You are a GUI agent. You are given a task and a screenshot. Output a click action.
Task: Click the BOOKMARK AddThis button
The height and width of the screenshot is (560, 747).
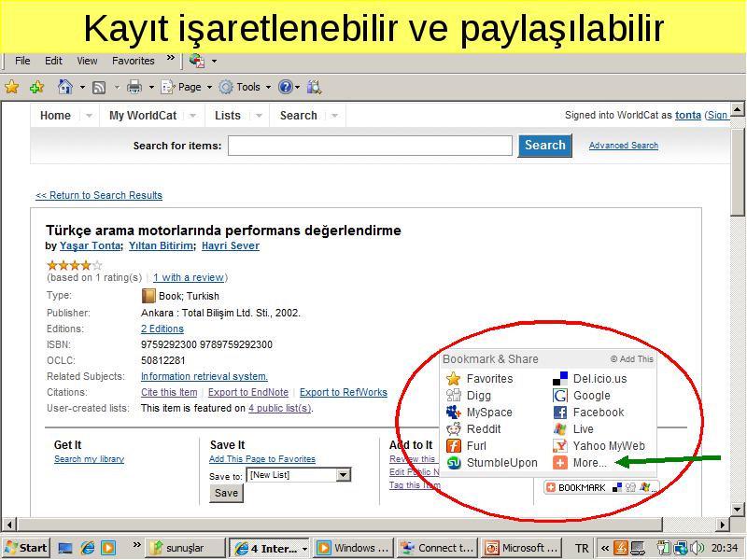tap(601, 487)
